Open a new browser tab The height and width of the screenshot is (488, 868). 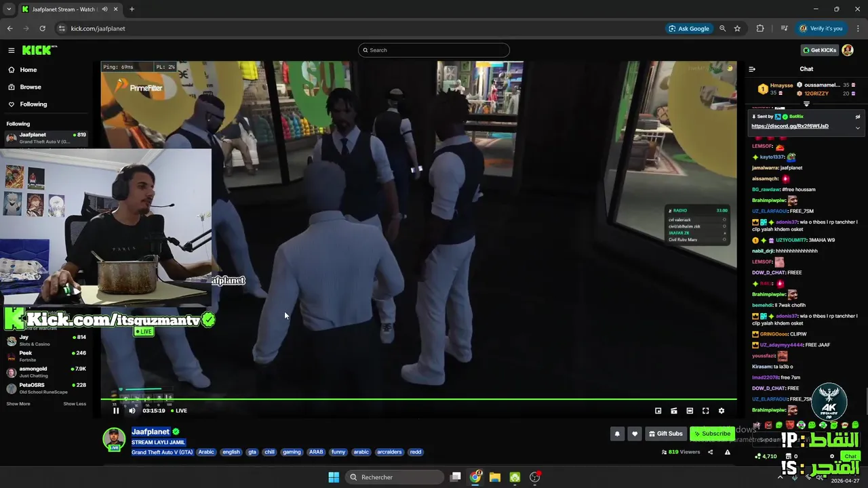click(x=132, y=9)
